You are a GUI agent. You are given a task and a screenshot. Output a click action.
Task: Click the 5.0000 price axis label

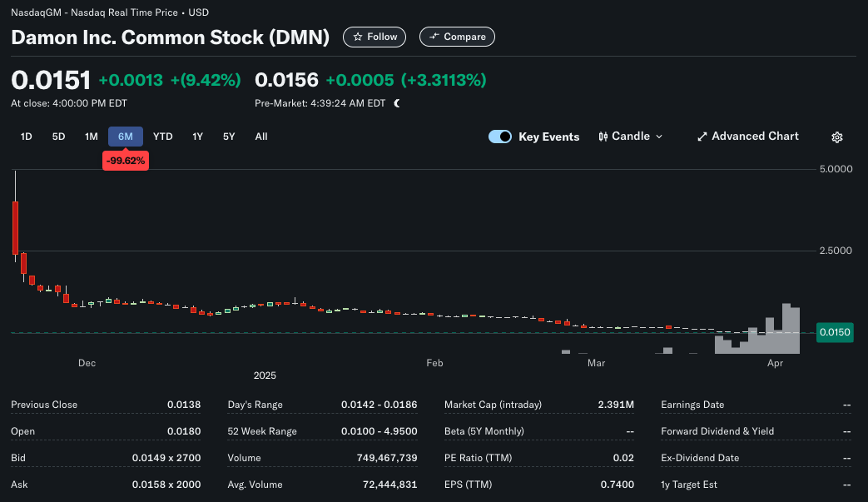(x=836, y=169)
